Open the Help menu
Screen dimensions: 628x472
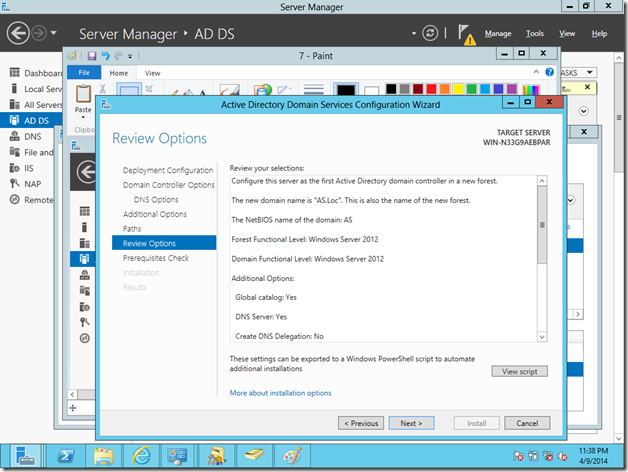point(599,34)
